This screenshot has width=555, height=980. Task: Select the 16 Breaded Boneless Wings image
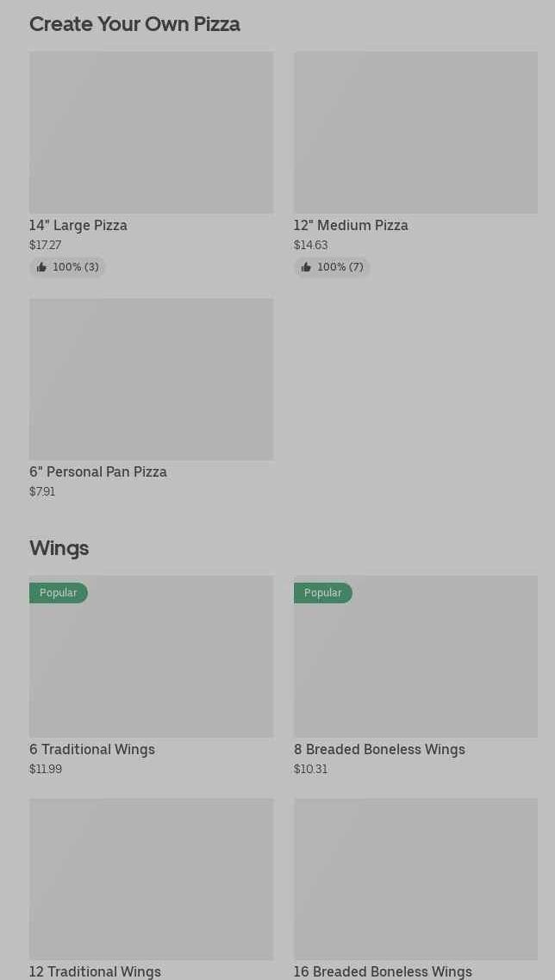(x=415, y=878)
